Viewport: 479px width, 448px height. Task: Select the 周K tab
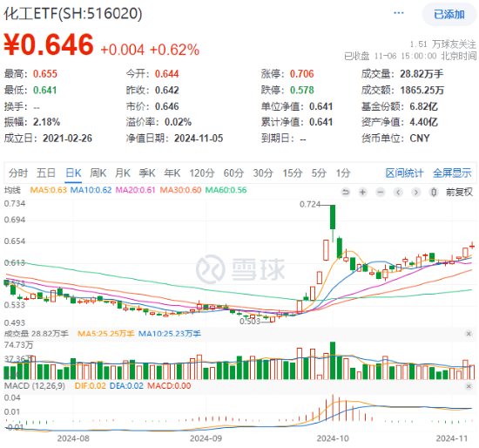[98, 173]
